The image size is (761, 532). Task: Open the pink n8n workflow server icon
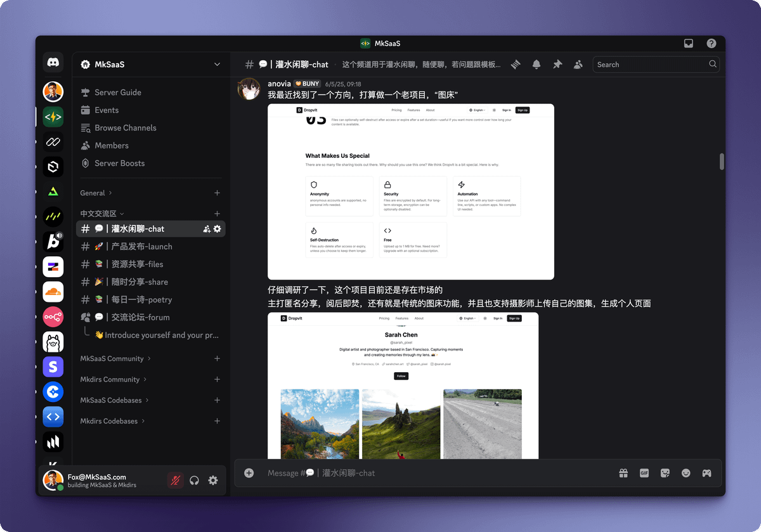(x=53, y=316)
